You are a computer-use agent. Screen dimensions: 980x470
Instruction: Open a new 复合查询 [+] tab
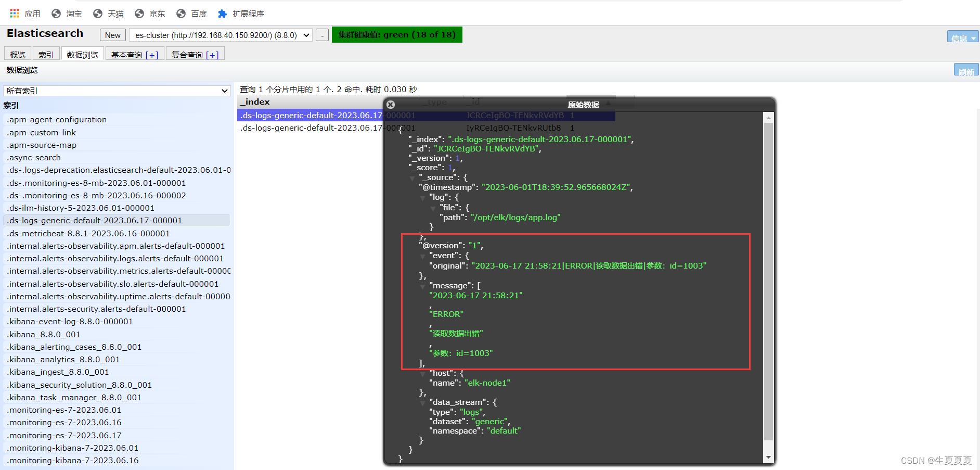[x=195, y=54]
